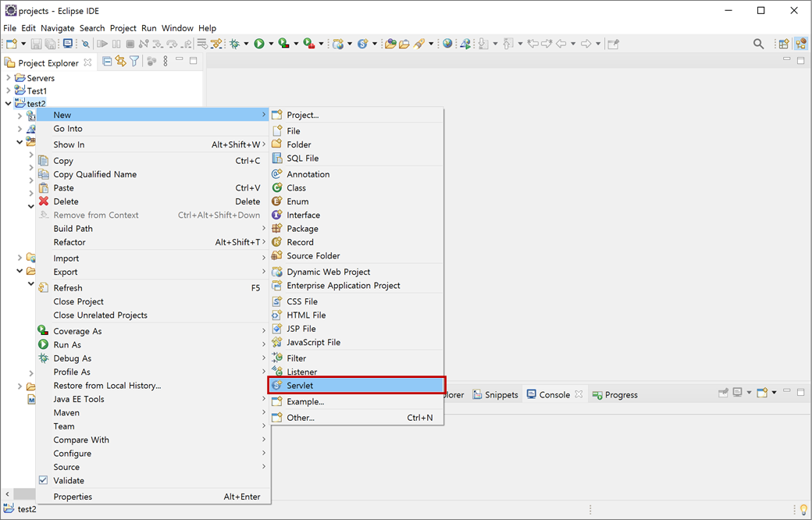
Task: Click the Coverage run icon
Action: (283, 44)
